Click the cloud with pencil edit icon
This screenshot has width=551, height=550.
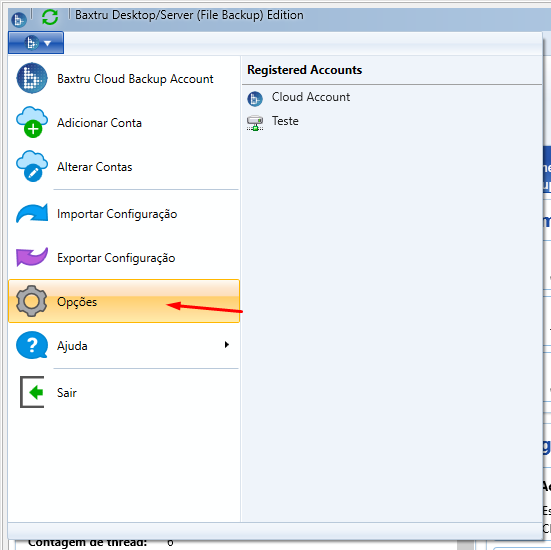tap(32, 166)
